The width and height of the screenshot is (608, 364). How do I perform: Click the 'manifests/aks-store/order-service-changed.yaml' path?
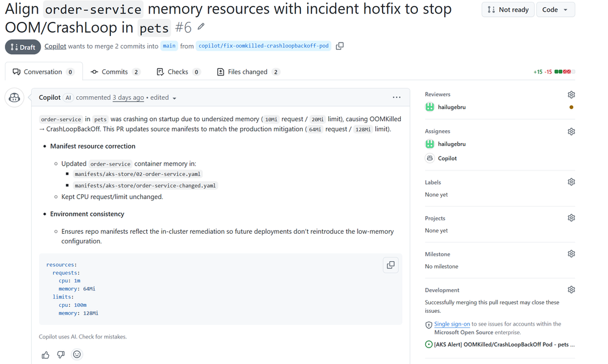click(146, 186)
